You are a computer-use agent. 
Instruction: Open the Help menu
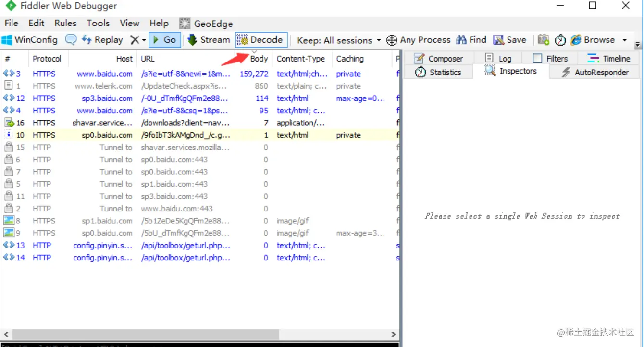159,23
